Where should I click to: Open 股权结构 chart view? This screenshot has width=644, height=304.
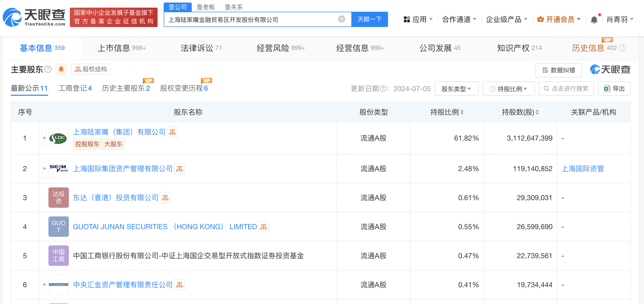coord(91,69)
